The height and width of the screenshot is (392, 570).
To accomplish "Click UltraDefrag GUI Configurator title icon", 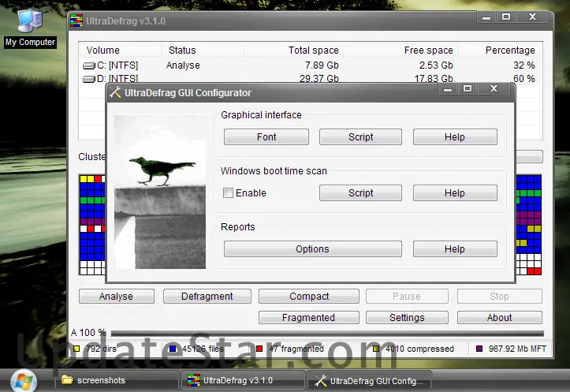I will 115,93.
